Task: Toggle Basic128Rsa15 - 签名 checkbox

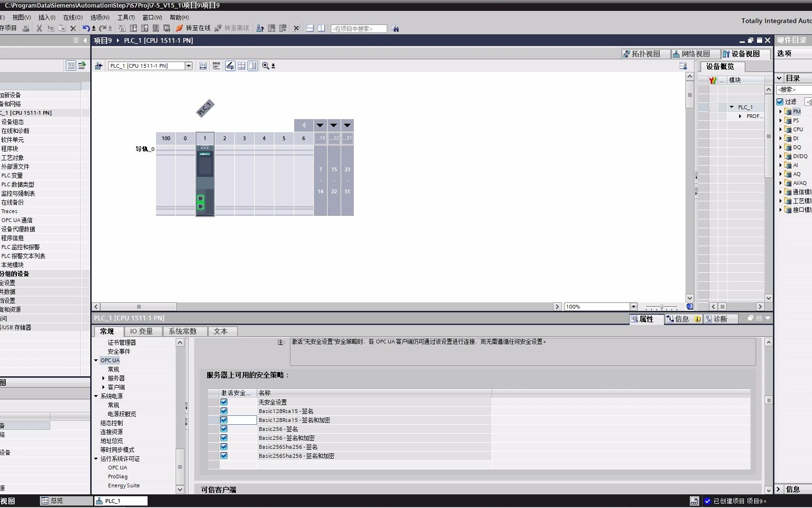Action: (224, 411)
